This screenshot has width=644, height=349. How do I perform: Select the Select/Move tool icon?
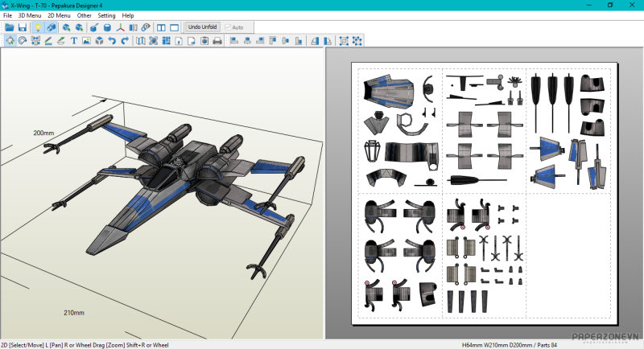[10, 40]
